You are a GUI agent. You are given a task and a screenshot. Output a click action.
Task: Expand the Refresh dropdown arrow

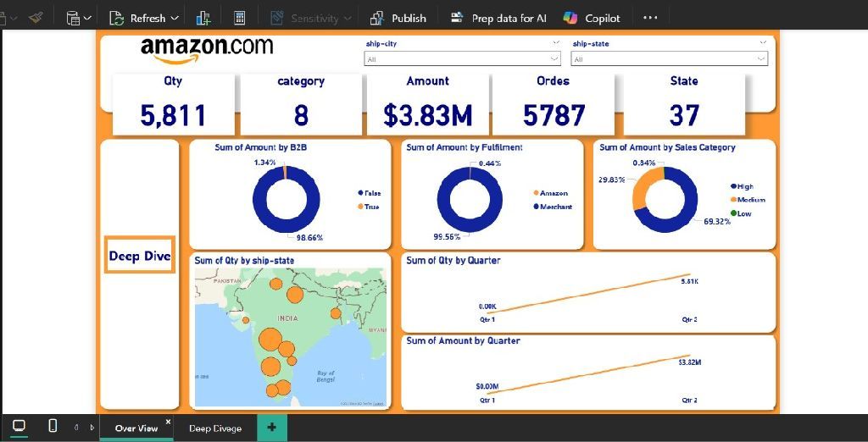tap(175, 18)
